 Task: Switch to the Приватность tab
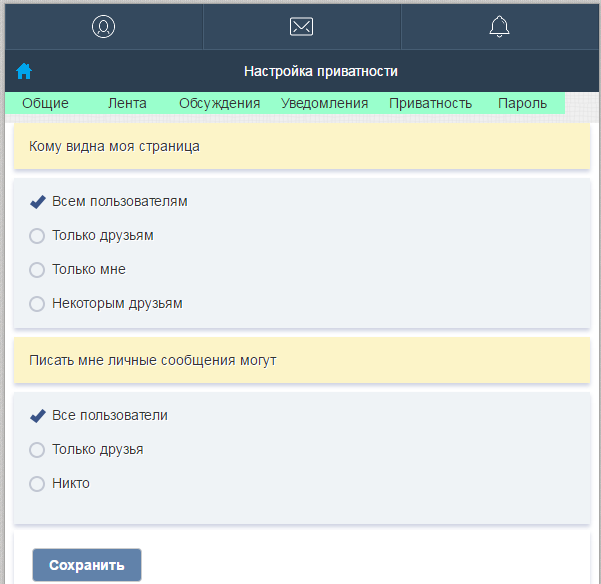(430, 103)
